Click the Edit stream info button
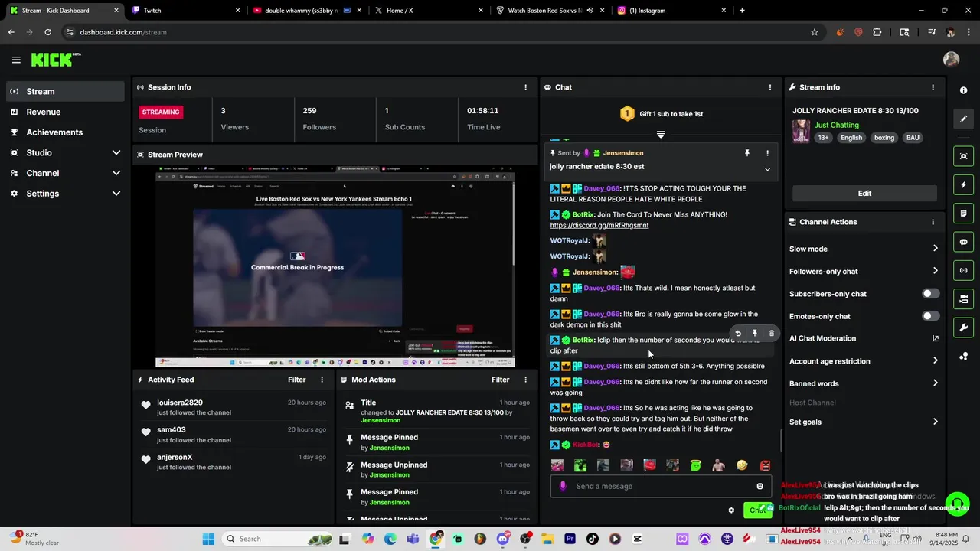Viewport: 980px width, 551px height. 864,194
